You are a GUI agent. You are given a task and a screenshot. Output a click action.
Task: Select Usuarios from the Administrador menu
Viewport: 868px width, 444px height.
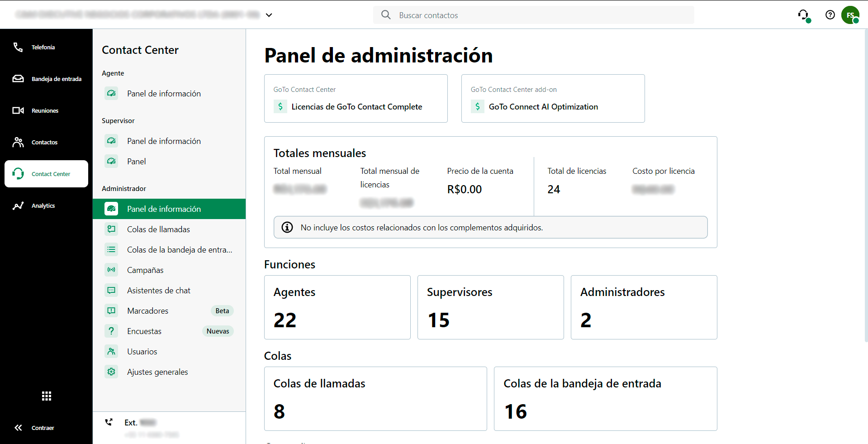142,351
